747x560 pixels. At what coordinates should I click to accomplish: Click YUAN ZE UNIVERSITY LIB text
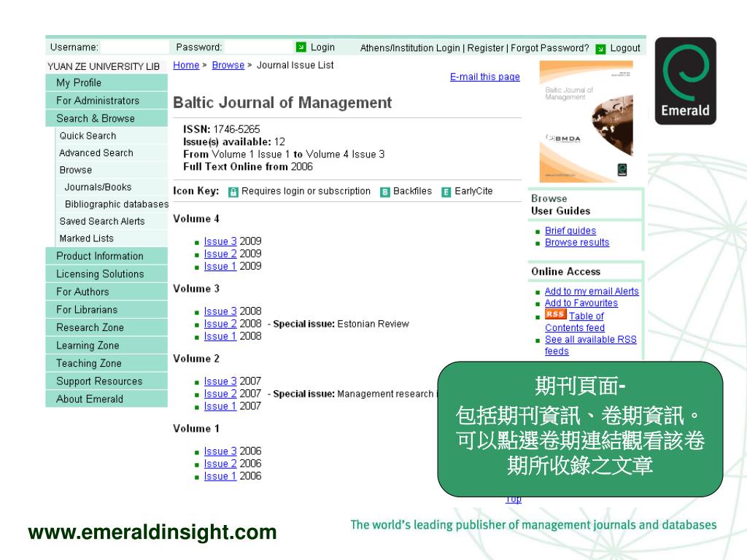pos(104,66)
